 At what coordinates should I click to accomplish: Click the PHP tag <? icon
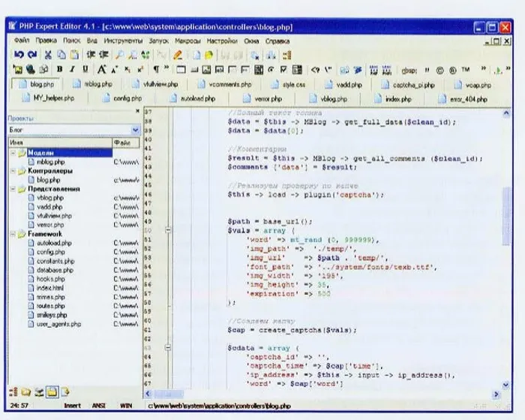(315, 70)
